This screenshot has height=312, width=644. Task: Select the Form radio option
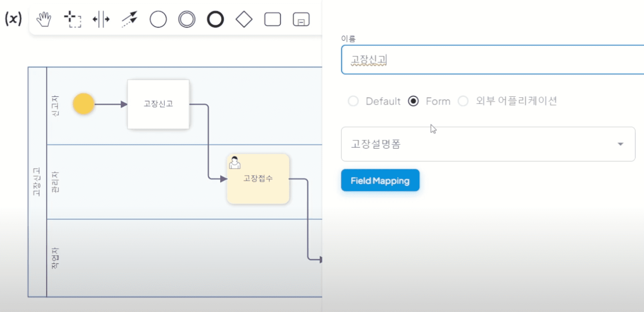pos(413,101)
